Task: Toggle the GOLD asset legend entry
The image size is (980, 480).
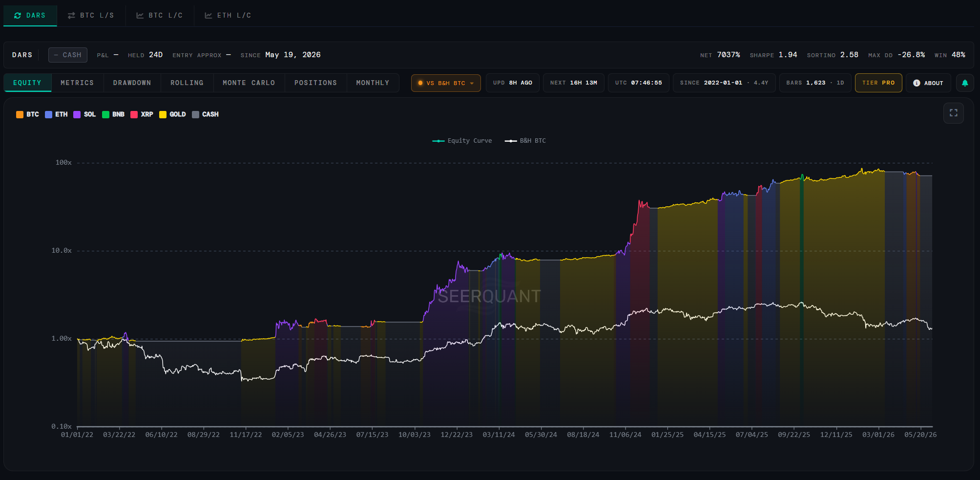Action: [x=172, y=114]
